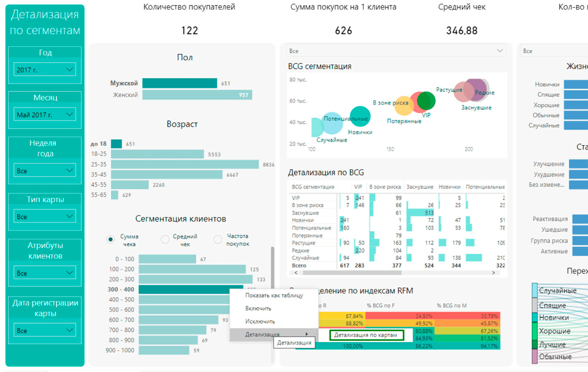
Task: Select the yellow В зоне риска bubble
Action: [403, 106]
